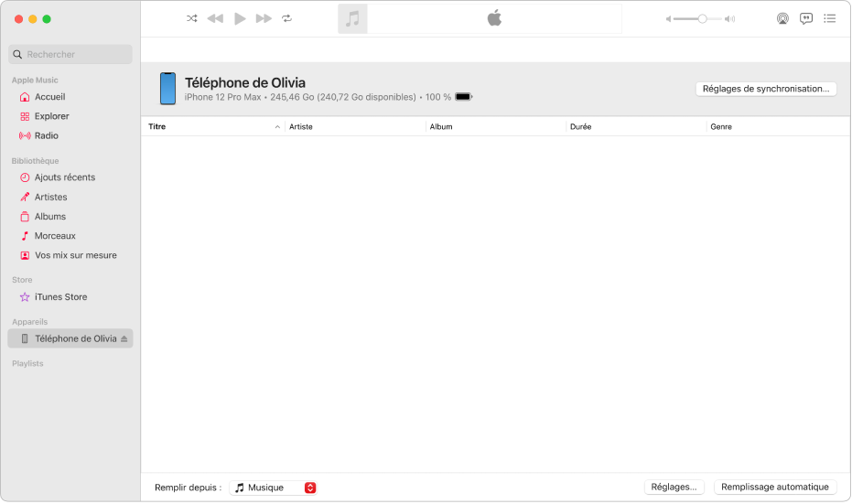Click the magnifying glass search icon
The width and height of the screenshot is (852, 504).
point(17,54)
